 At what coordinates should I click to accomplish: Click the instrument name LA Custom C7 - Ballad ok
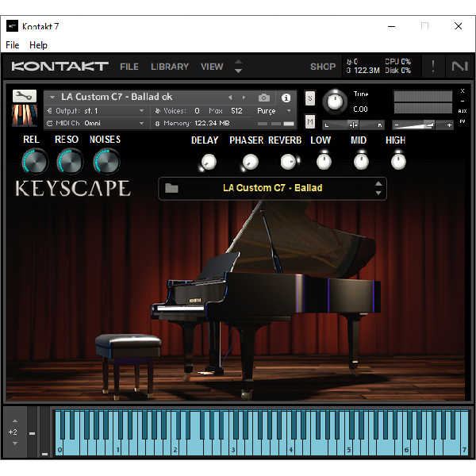click(117, 97)
